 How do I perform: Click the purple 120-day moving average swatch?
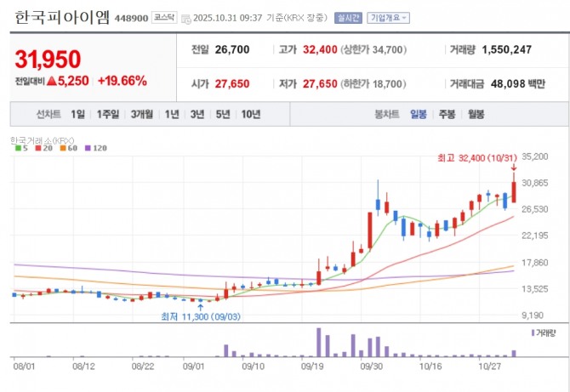[88, 148]
